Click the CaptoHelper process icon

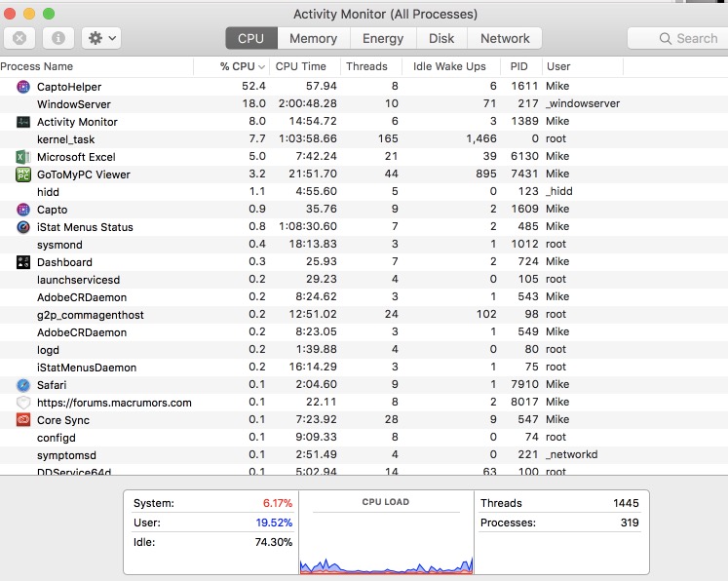(22, 87)
